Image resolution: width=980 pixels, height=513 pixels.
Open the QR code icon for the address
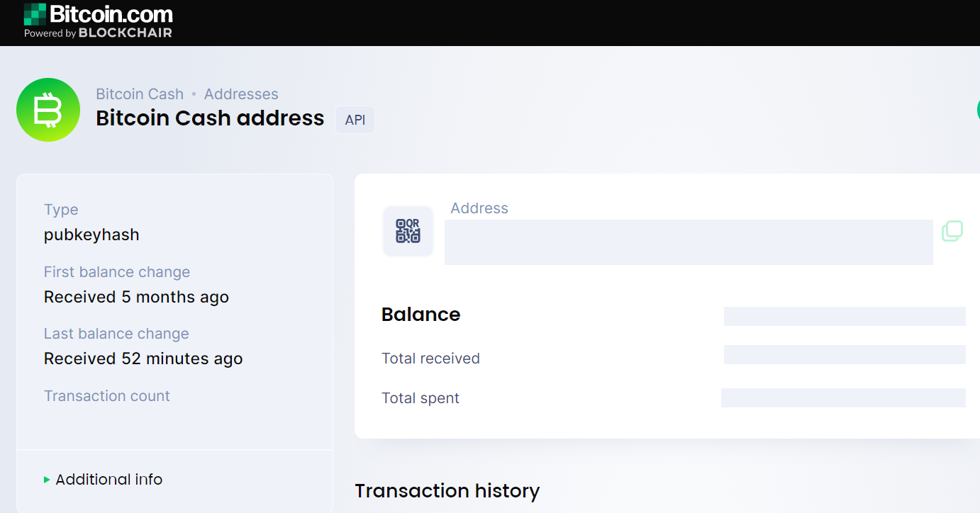coord(408,231)
